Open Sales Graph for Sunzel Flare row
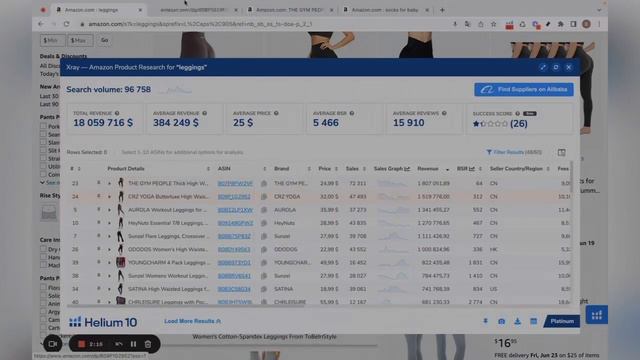The width and height of the screenshot is (640, 360). [x=393, y=236]
